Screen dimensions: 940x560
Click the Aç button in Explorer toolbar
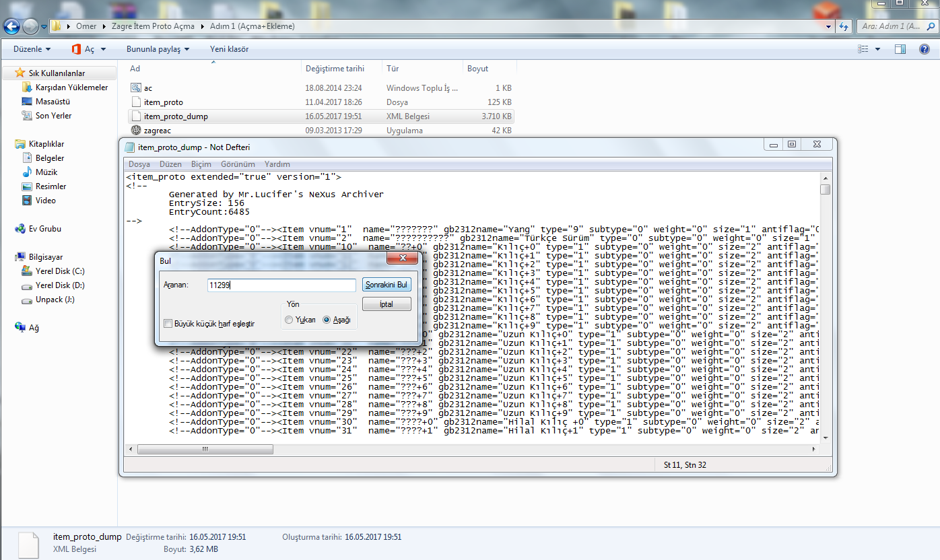83,49
